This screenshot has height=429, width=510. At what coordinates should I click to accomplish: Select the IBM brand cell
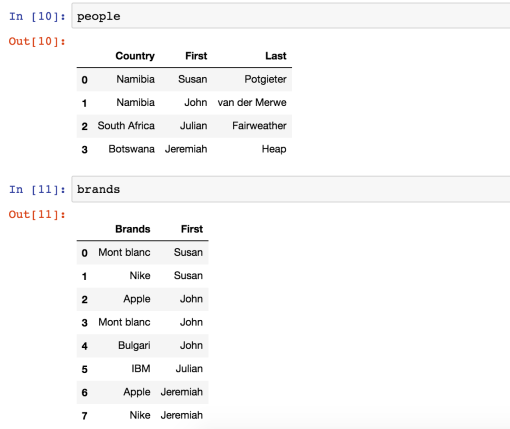(x=141, y=369)
